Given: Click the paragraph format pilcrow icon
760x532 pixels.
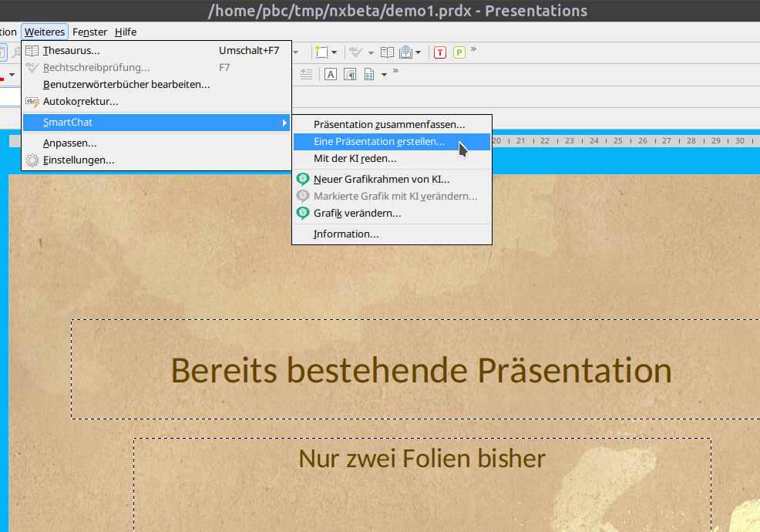Looking at the screenshot, I should pyautogui.click(x=349, y=74).
